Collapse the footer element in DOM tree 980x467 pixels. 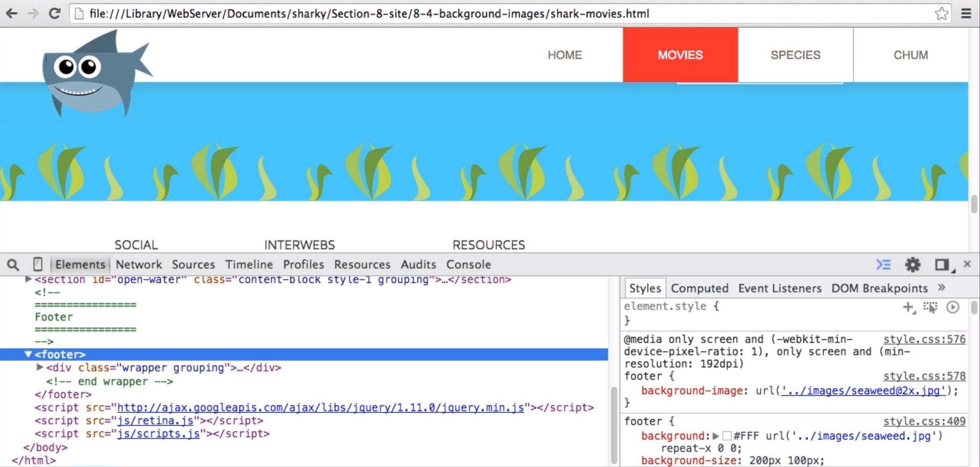point(28,354)
